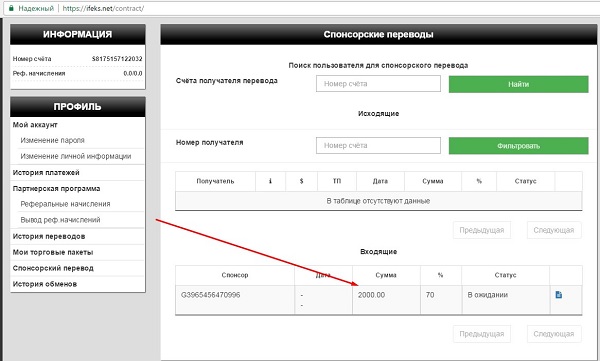The image size is (600, 361).
Task: Open the document icon in the incoming transfer row
Action: (559, 295)
